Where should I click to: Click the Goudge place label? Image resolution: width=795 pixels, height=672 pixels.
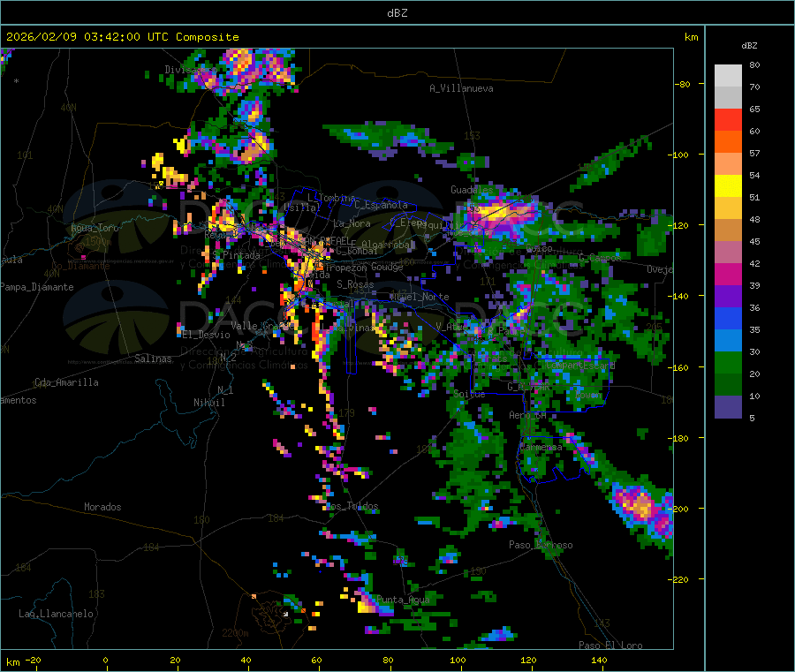[387, 267]
